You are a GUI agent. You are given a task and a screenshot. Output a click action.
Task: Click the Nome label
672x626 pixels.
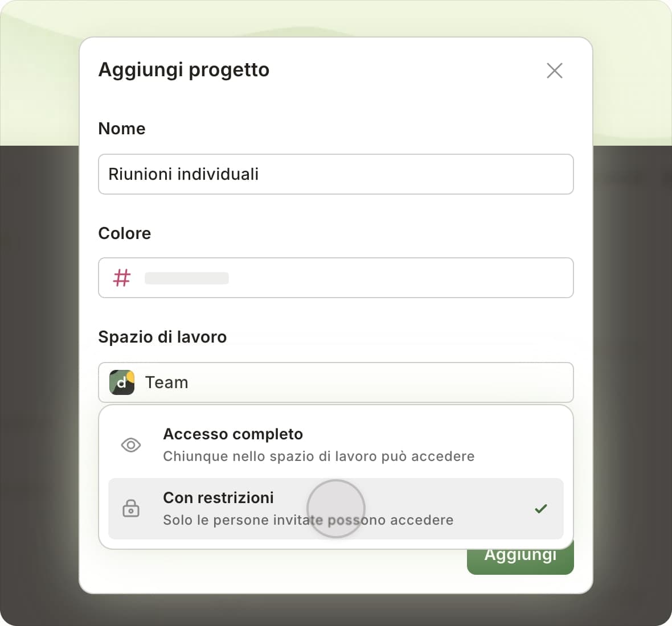[x=122, y=129]
